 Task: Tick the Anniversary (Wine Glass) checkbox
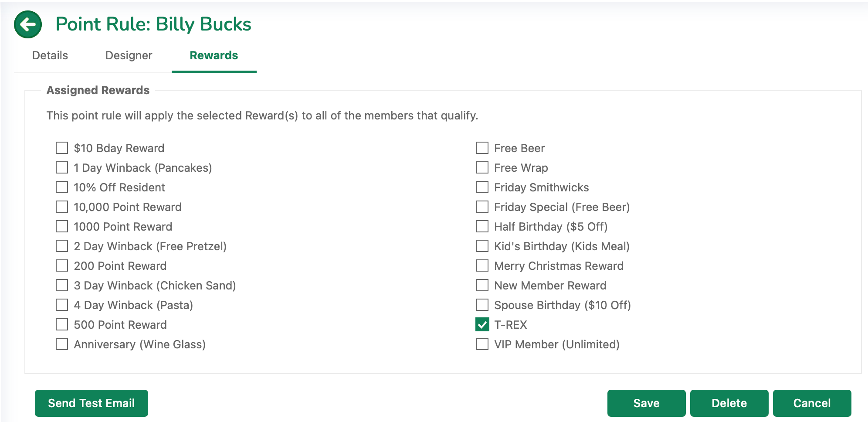click(62, 344)
